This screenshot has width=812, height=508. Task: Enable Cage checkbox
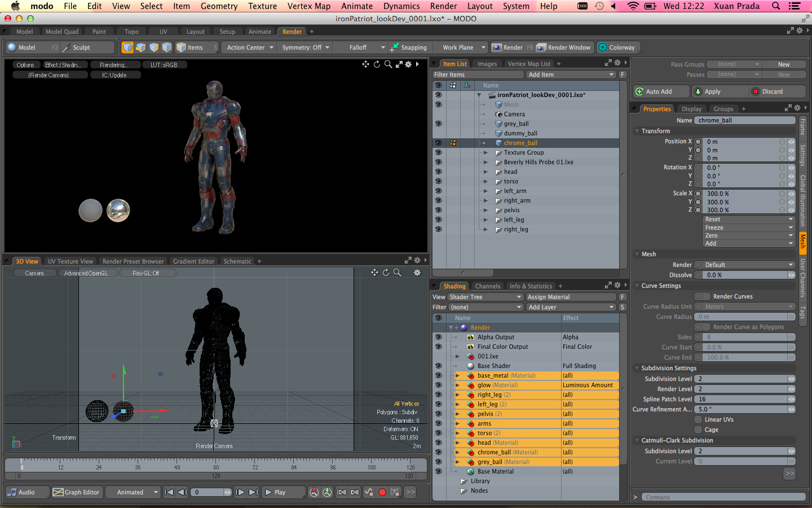(698, 430)
